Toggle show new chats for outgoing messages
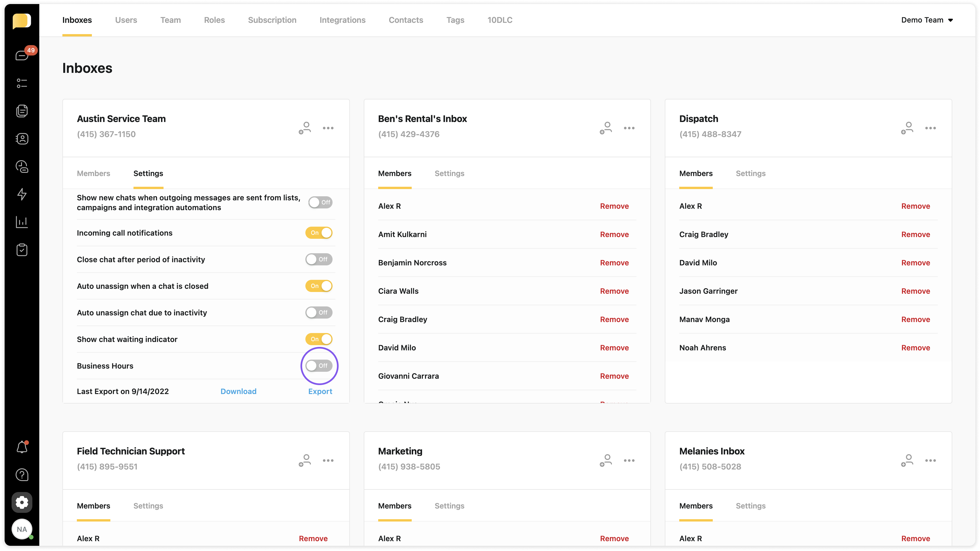This screenshot has width=980, height=551. coord(320,202)
